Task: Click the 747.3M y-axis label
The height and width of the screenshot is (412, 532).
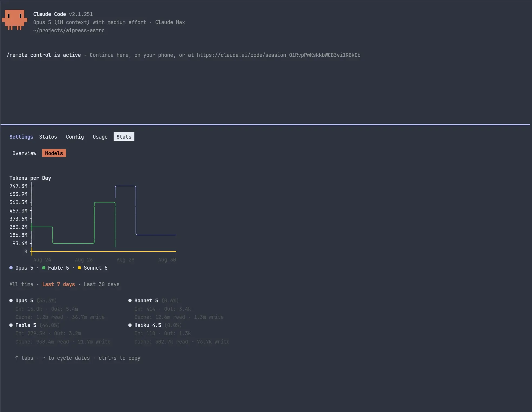Action: (18, 186)
